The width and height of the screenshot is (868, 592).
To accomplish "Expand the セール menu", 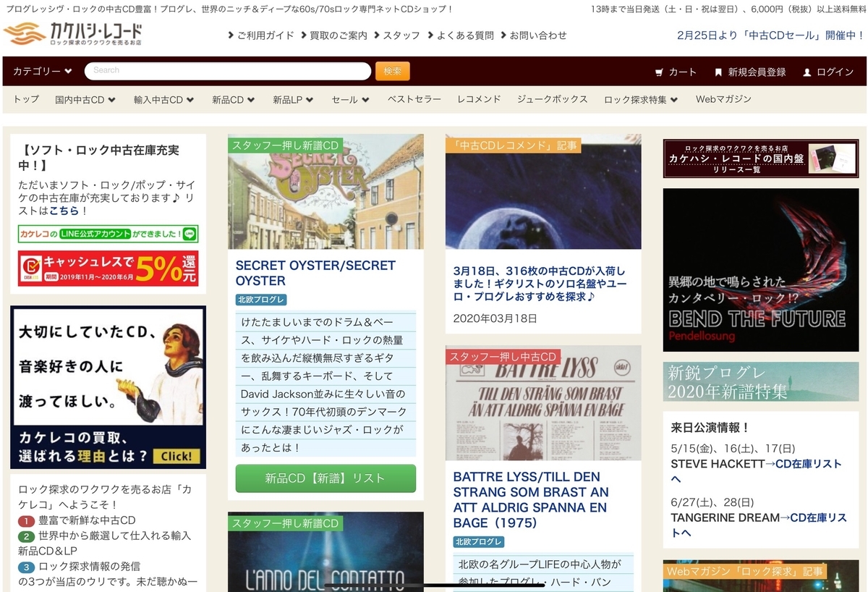I will click(x=351, y=100).
